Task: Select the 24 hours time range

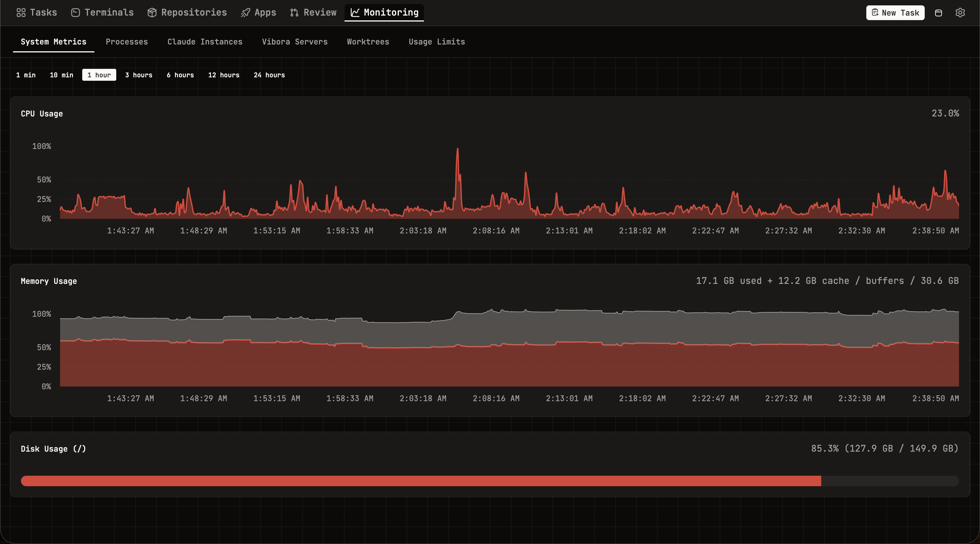Action: [269, 75]
